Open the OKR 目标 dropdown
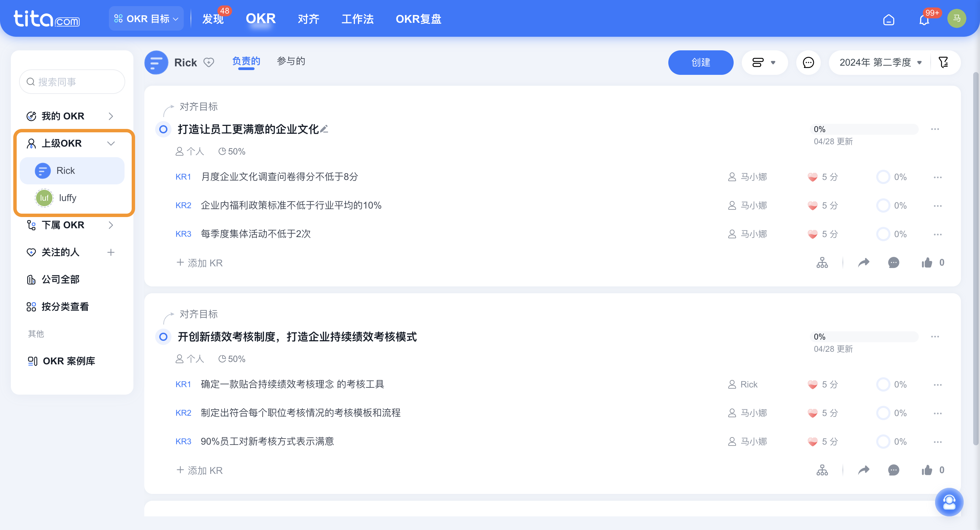 point(146,19)
